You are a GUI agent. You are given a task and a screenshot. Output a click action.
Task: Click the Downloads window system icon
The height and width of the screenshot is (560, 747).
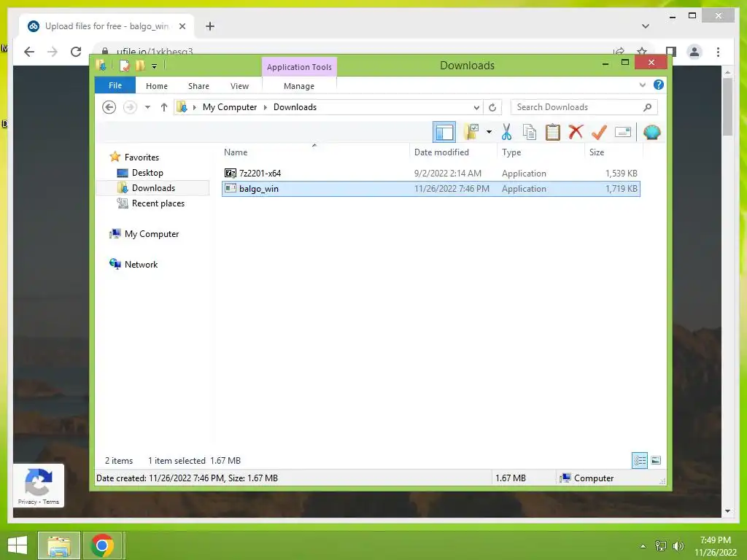tap(101, 65)
